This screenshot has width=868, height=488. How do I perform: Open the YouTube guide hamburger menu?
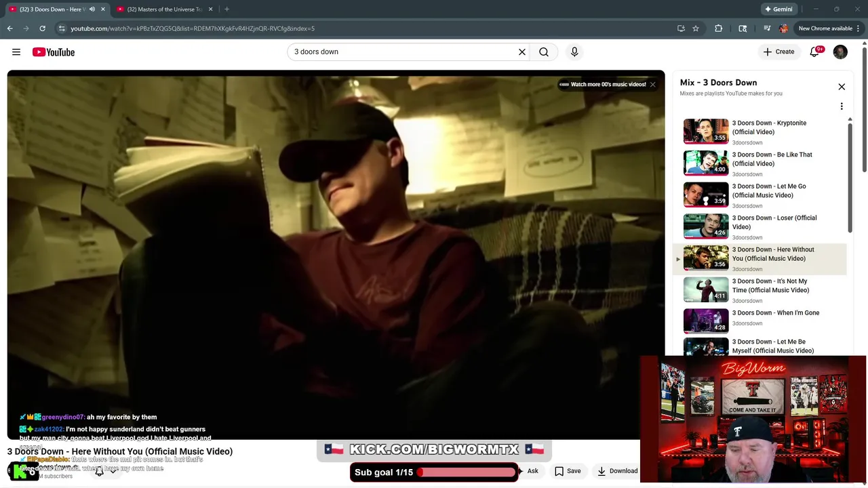(16, 52)
